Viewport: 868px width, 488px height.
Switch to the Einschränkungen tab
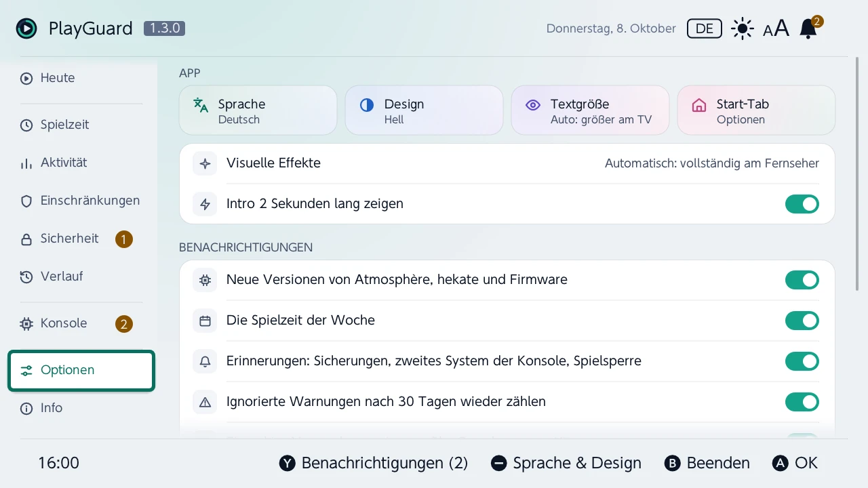coord(81,201)
